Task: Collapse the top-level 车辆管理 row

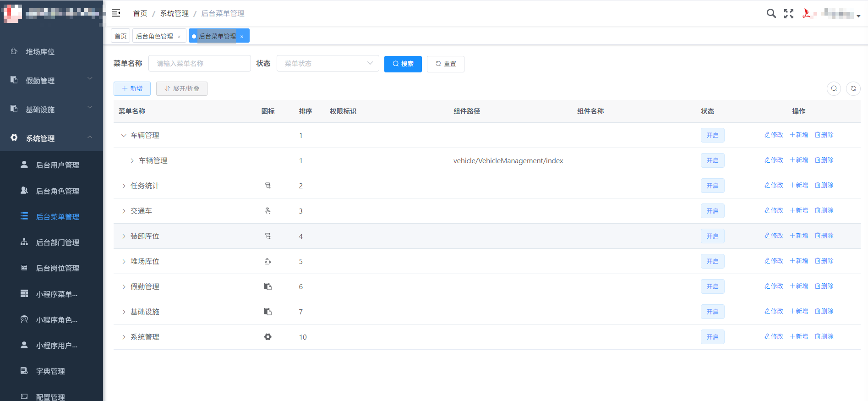Action: coord(124,135)
